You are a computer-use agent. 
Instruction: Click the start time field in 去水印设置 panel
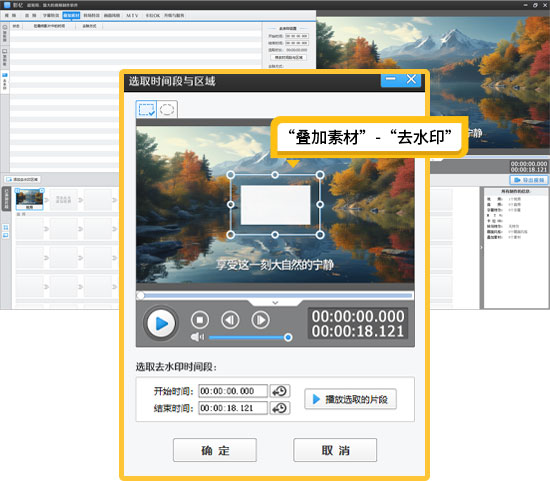[297, 36]
